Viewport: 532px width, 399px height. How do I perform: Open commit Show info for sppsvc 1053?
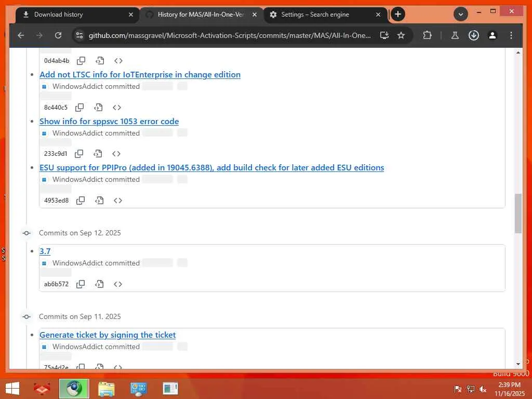109,122
